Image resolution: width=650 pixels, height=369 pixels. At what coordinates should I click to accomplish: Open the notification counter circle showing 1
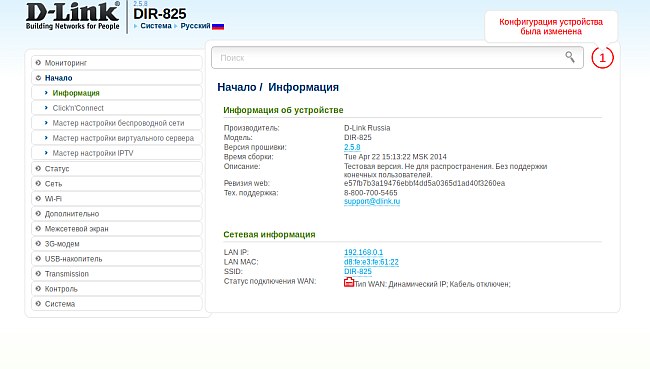[x=602, y=58]
